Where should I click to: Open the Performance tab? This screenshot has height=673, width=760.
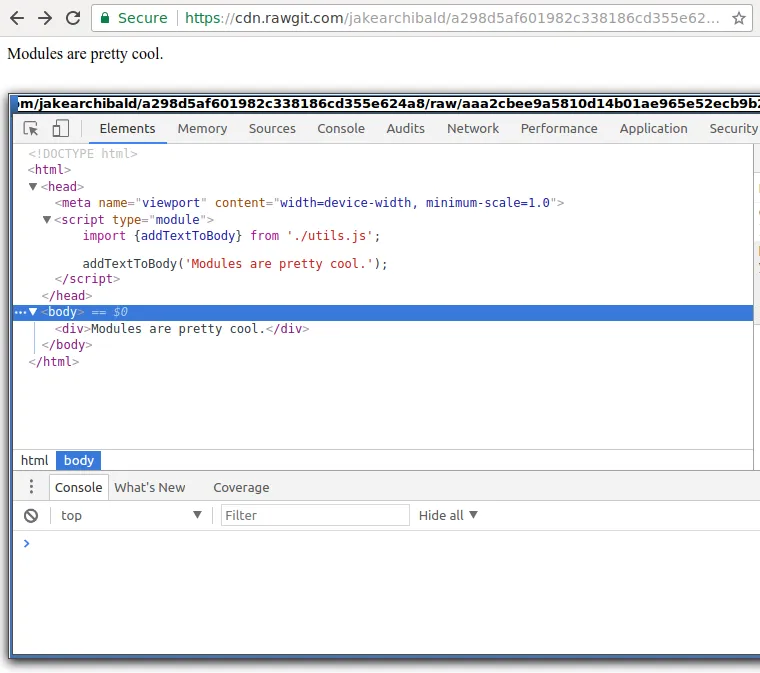(559, 129)
